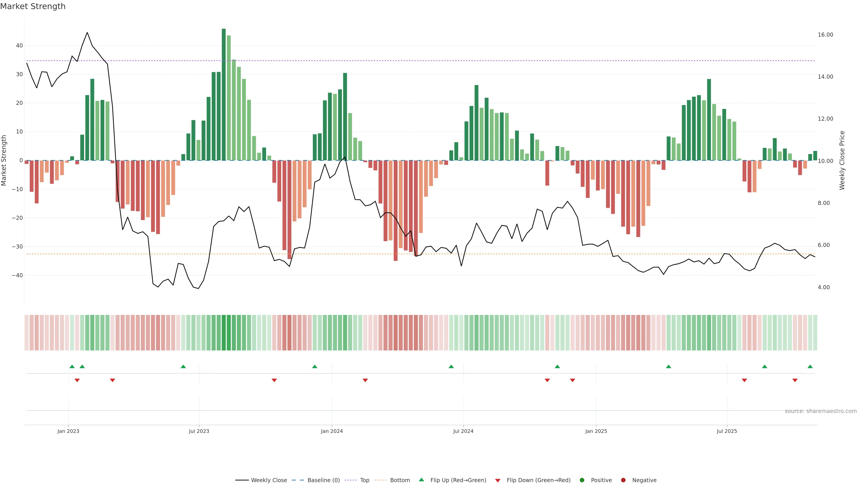
Task: Click the Market Strength chart title
Action: (33, 6)
